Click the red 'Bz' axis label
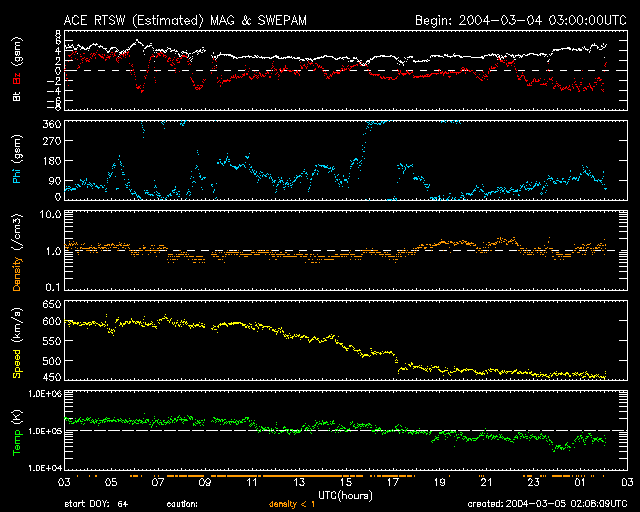Image resolution: width=640 pixels, height=512 pixels. tap(17, 78)
